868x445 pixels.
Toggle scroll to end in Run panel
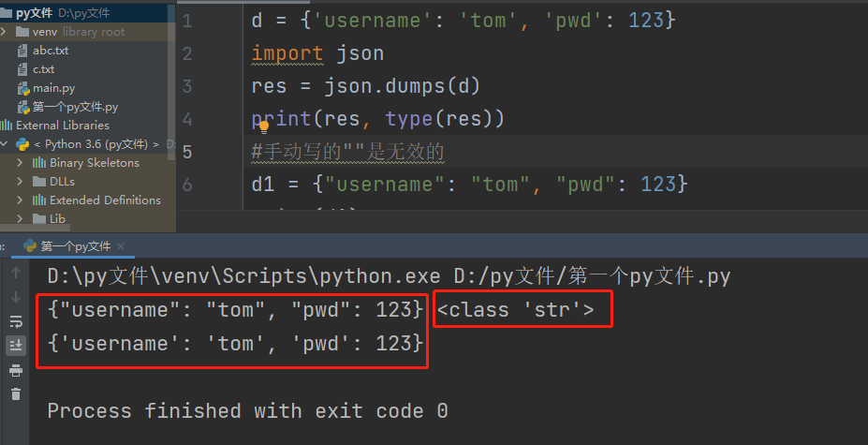(15, 346)
